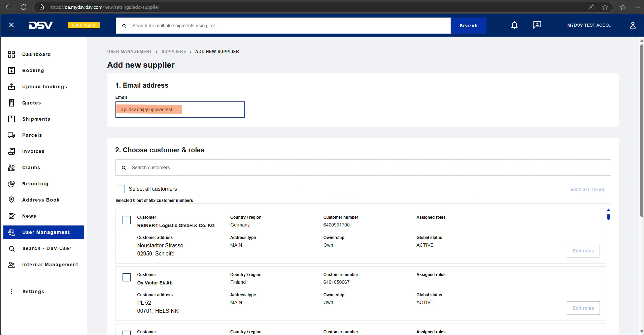Screen dimensions: 644x335
Task: Click the DSV logo
Action: [x=41, y=25]
